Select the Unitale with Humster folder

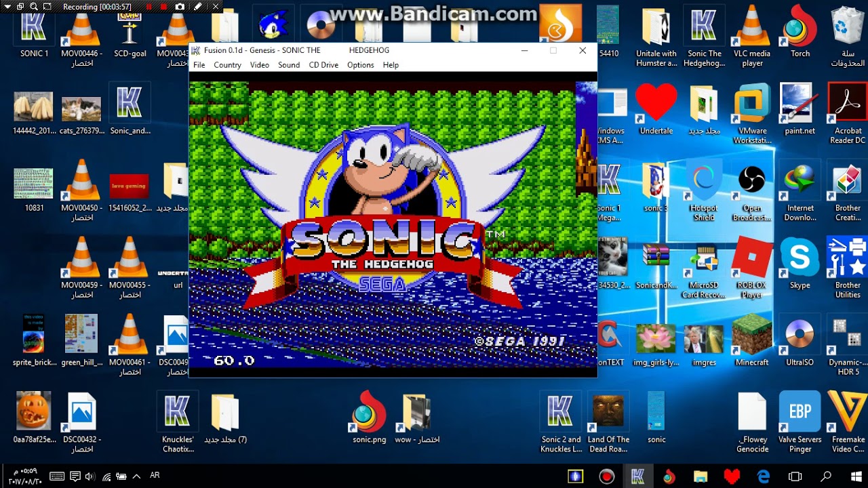(656, 37)
